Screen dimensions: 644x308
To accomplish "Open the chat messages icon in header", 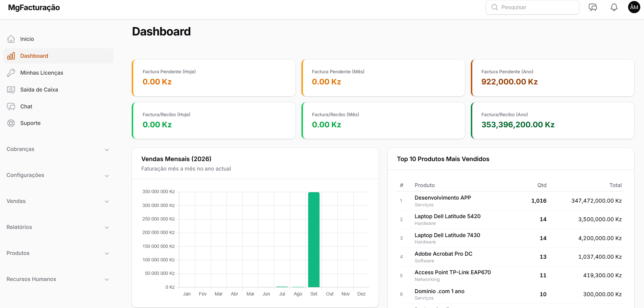I will (x=593, y=7).
